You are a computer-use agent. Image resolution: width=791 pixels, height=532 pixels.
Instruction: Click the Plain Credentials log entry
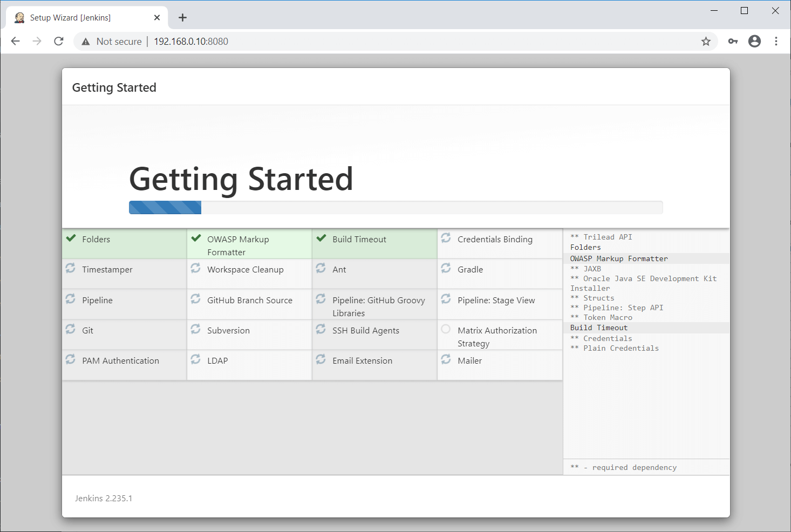point(615,349)
